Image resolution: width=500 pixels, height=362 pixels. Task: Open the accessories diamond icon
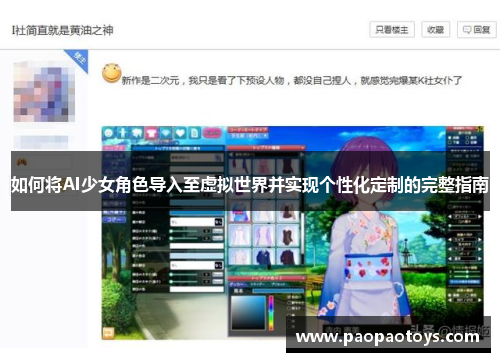point(166,133)
